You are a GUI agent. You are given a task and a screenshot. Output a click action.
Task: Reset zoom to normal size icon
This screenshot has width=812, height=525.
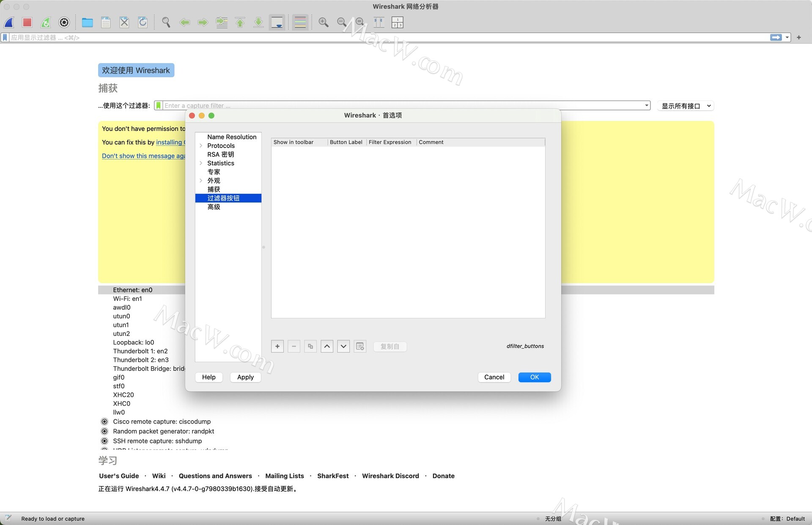(x=360, y=22)
